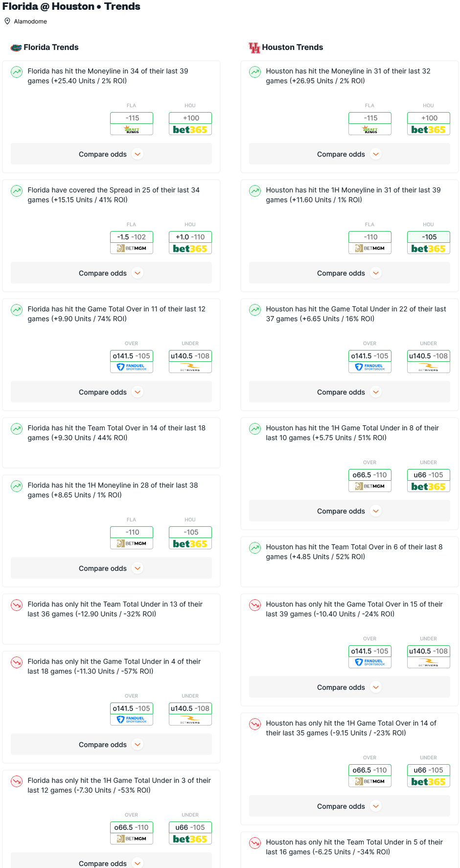Click DraftKings logo under Florida -115 moneyline

click(132, 130)
